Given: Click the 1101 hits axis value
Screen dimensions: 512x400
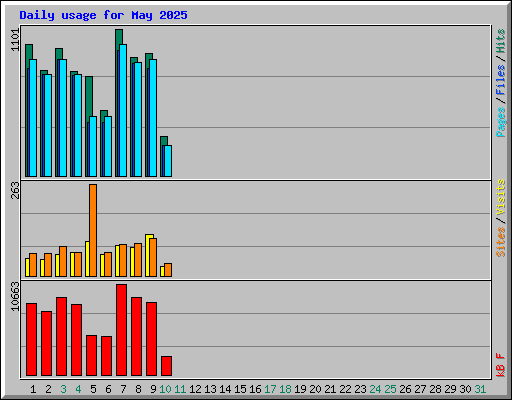Looking at the screenshot, I should point(15,40).
